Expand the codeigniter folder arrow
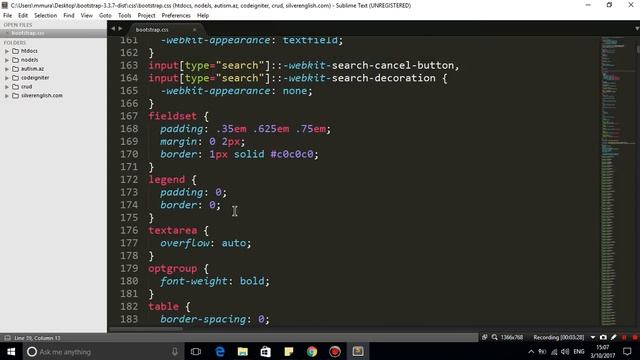The width and height of the screenshot is (640, 360). click(x=7, y=78)
